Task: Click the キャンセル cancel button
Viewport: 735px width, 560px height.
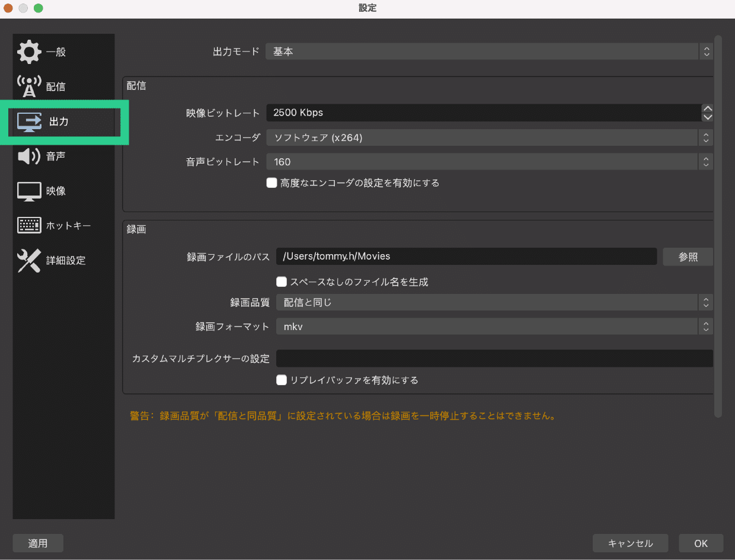Action: (631, 543)
